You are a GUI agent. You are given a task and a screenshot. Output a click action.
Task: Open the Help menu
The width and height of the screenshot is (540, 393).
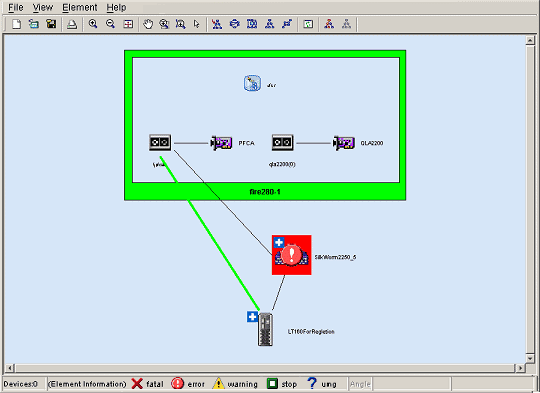116,7
